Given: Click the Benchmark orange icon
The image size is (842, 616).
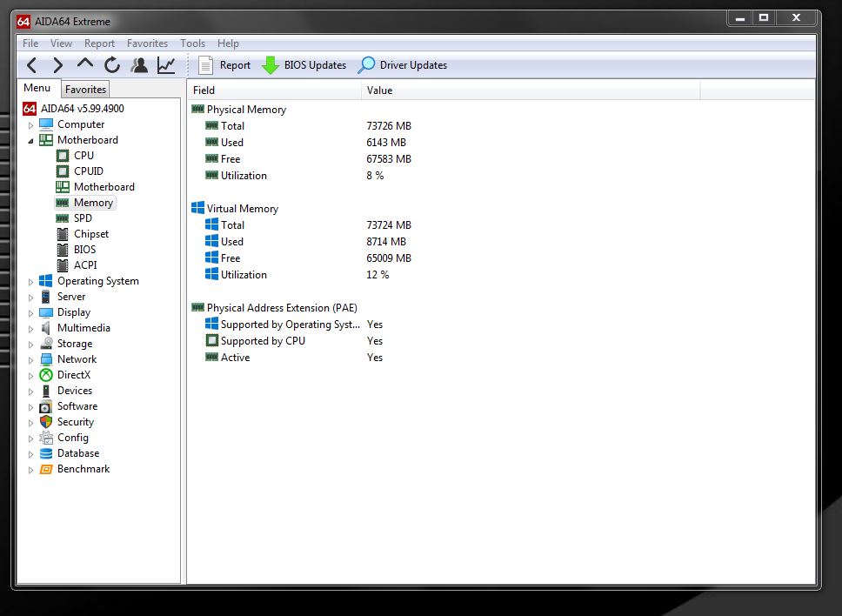Looking at the screenshot, I should click(46, 469).
